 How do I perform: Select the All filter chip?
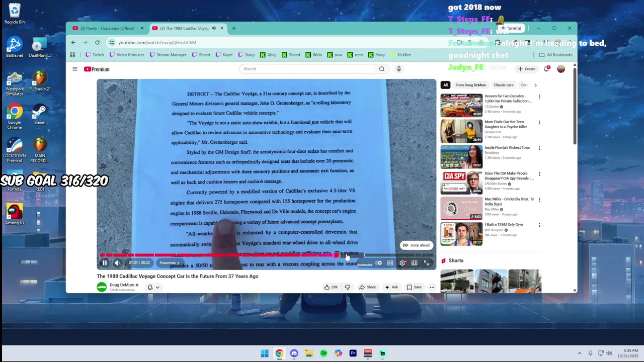[445, 85]
